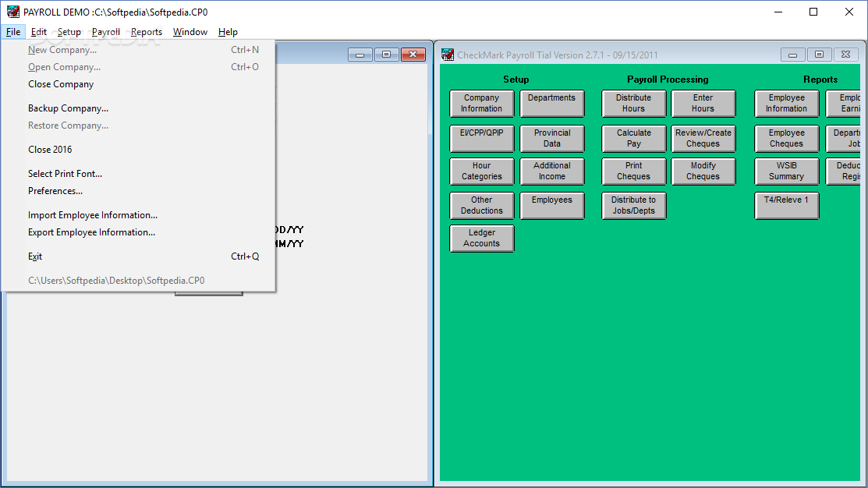Click Print Cheques button
Viewport: 868px width, 488px height.
634,171
